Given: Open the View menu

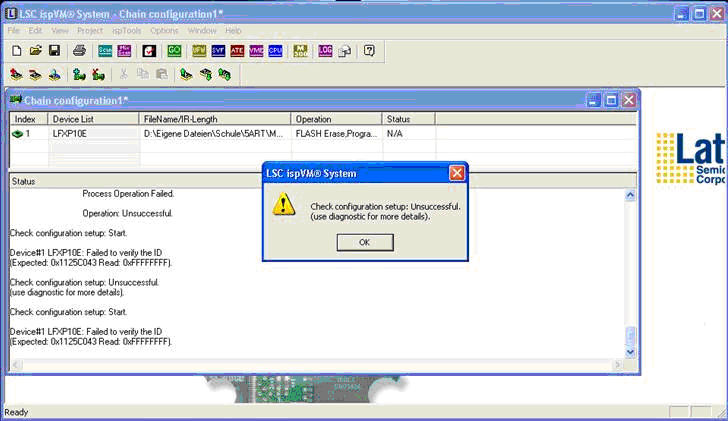Looking at the screenshot, I should [x=60, y=31].
